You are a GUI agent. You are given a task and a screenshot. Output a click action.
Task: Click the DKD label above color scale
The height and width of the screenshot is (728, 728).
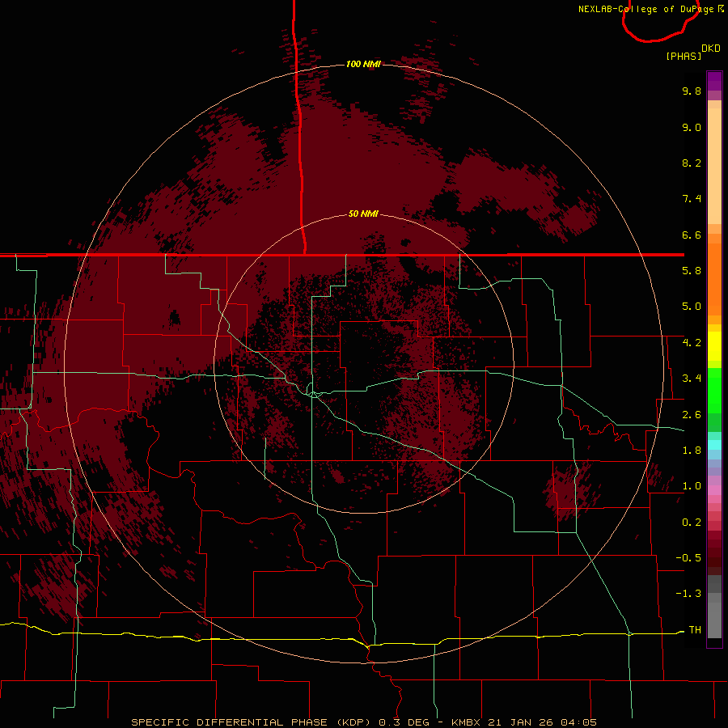(711, 49)
